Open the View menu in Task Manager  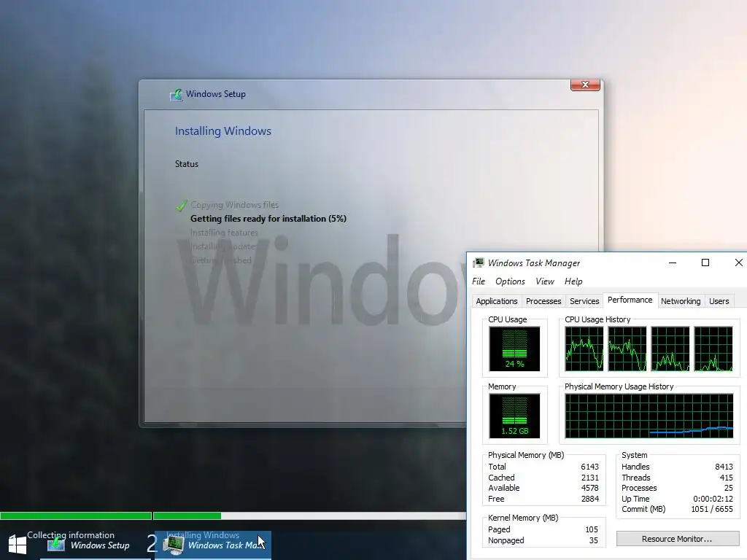(544, 281)
